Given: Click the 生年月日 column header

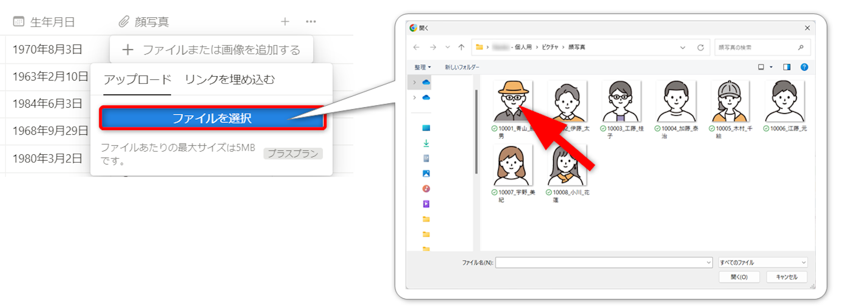Looking at the screenshot, I should pos(44,22).
